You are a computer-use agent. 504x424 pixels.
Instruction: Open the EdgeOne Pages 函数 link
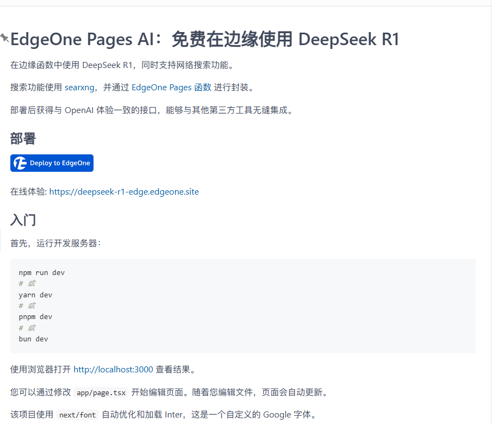click(x=171, y=88)
